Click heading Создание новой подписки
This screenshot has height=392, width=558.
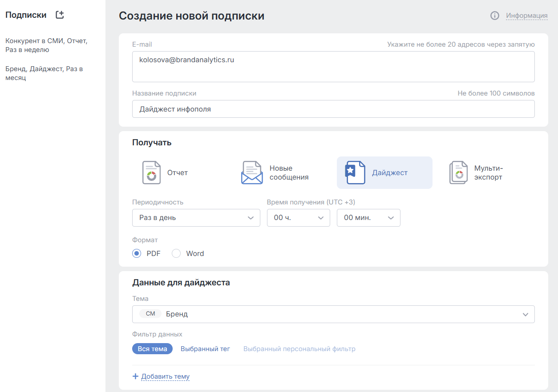coord(192,16)
